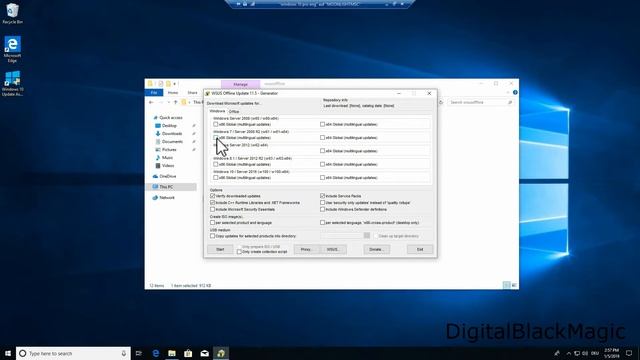Image resolution: width=640 pixels, height=360 pixels.
Task: Check ISO per selected product and language
Action: coord(212,222)
